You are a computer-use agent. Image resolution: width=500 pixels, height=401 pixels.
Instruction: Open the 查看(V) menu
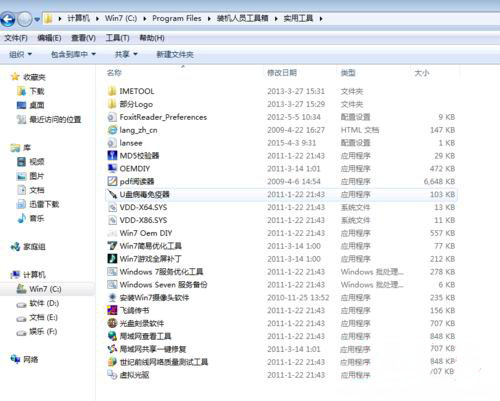pyautogui.click(x=83, y=38)
